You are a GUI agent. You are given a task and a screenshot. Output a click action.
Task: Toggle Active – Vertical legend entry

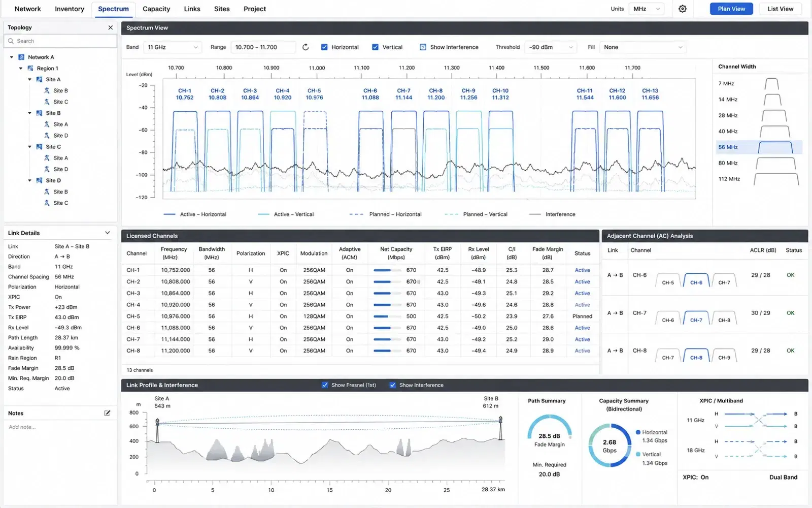click(x=286, y=214)
